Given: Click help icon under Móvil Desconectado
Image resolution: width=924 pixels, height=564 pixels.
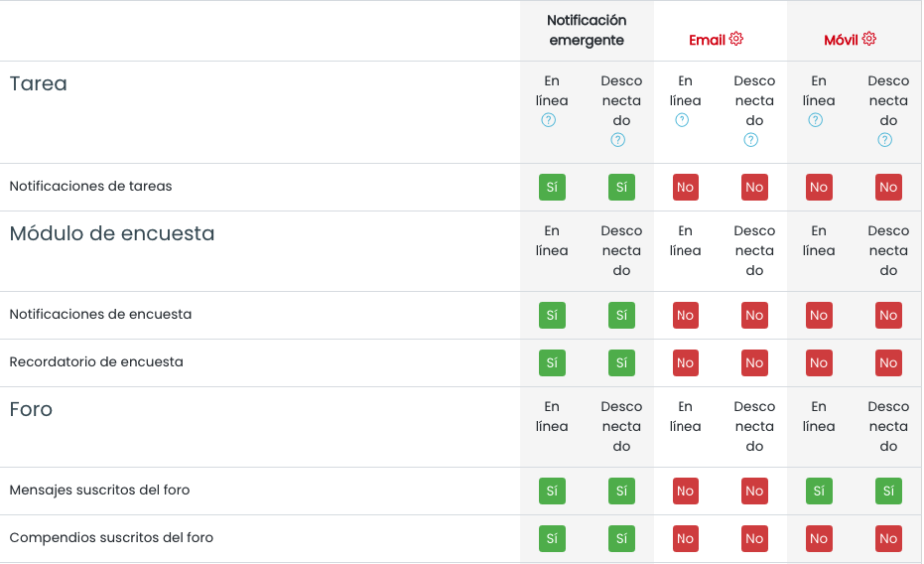Looking at the screenshot, I should point(884,140).
